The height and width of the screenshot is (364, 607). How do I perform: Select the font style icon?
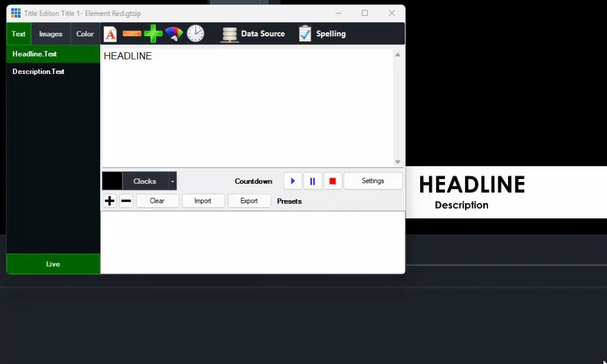[x=110, y=33]
